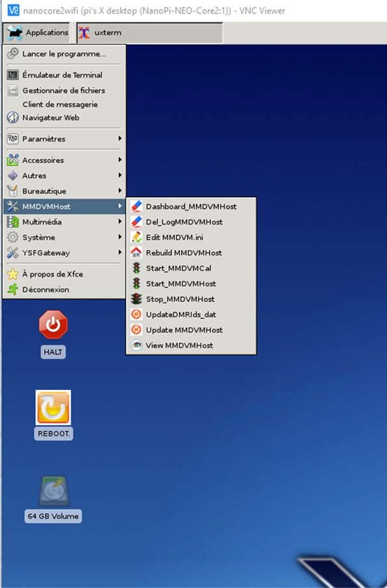Open the Applications menu button
The width and height of the screenshot is (387, 588).
(x=36, y=32)
